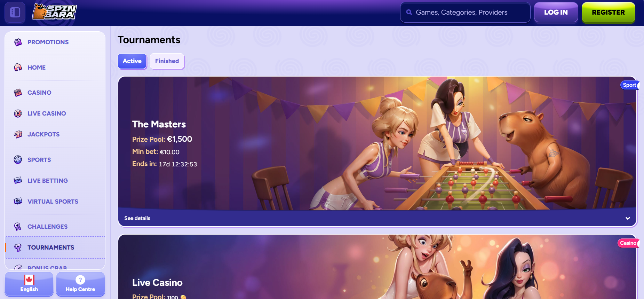Click the Spinbara capybara logo
This screenshot has height=299, width=644.
pos(54,12)
